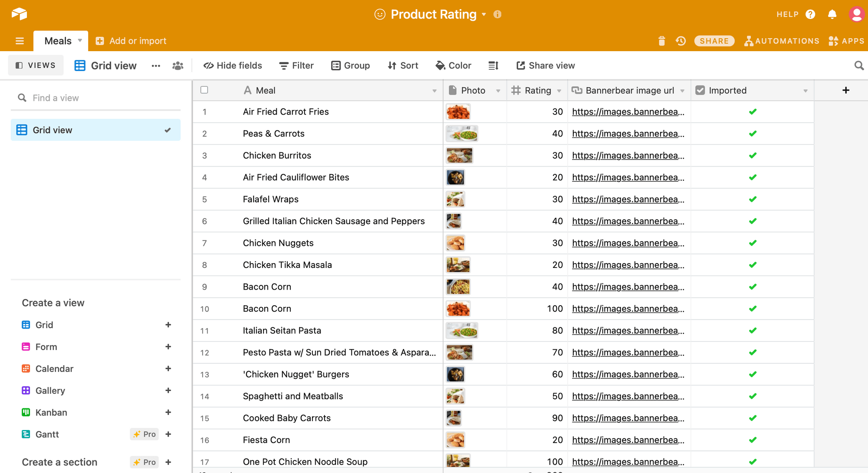Viewport: 868px width, 473px height.
Task: Open the Filter menu
Action: tap(296, 65)
